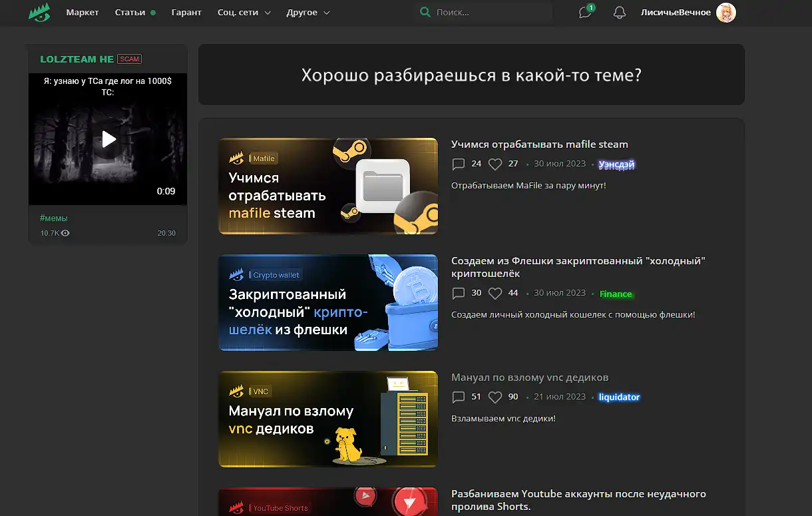The height and width of the screenshot is (516, 812).
Task: Open the LOLZTEAM HE channel title
Action: [77, 59]
